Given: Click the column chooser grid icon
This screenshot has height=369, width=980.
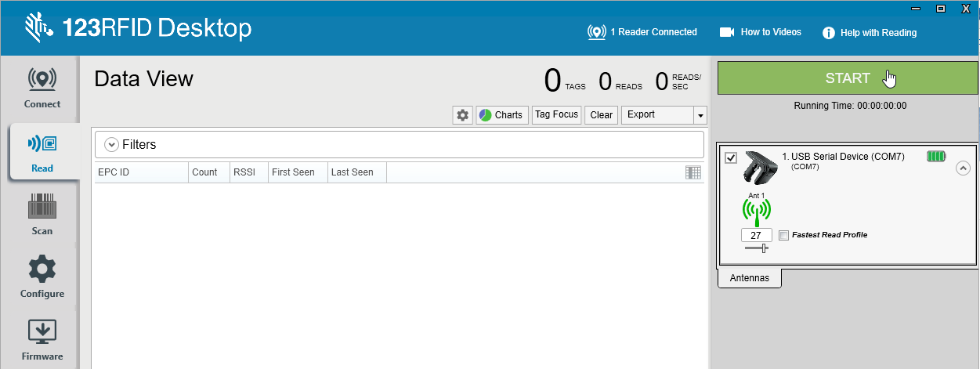Looking at the screenshot, I should (x=693, y=172).
